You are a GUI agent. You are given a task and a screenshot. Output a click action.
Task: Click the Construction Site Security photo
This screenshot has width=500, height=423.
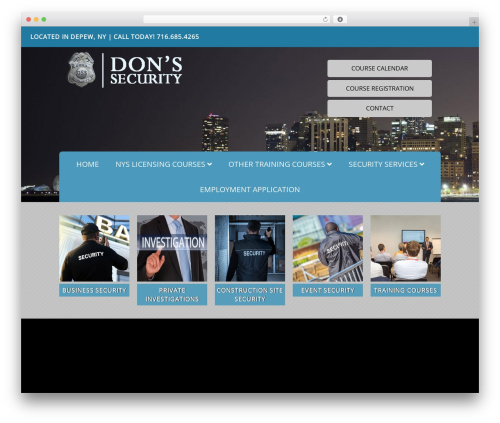pos(250,248)
